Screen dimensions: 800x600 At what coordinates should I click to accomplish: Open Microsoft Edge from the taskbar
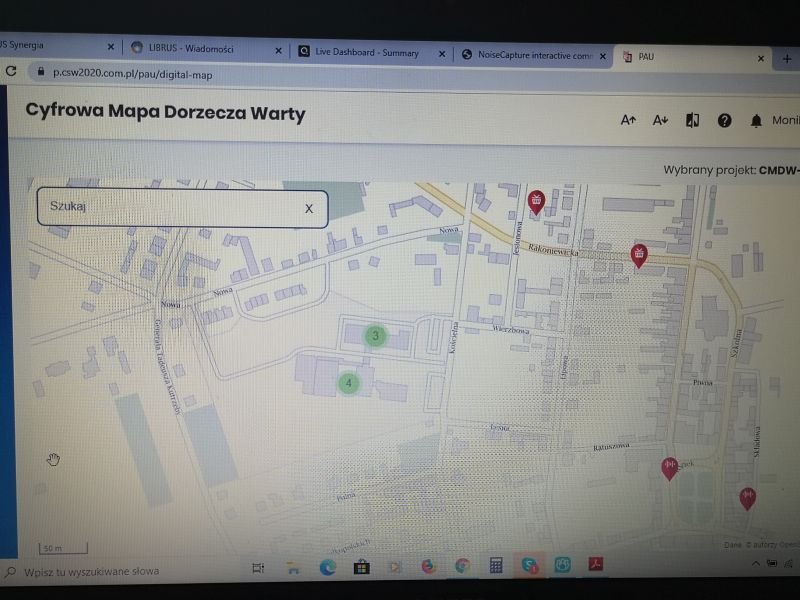coord(327,567)
